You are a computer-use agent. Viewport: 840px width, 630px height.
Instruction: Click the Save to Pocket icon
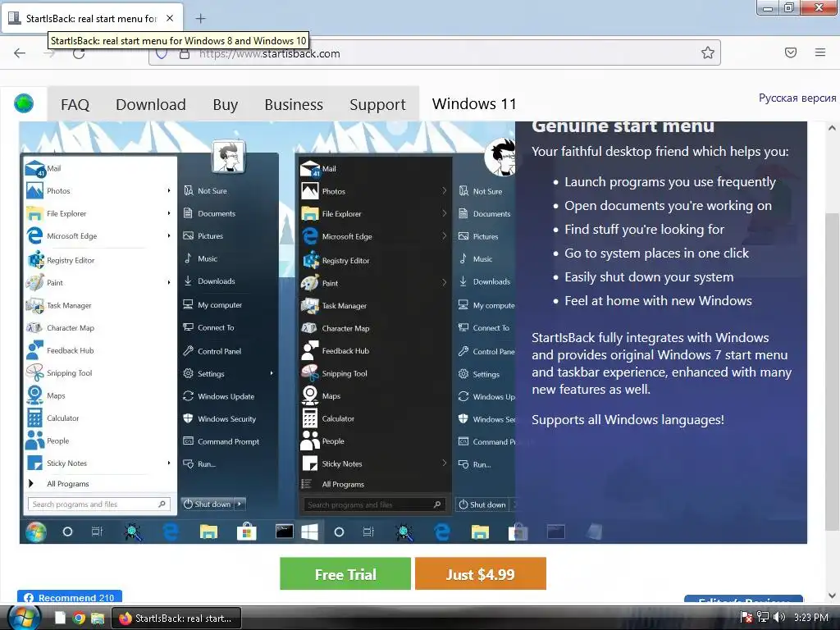coord(791,52)
